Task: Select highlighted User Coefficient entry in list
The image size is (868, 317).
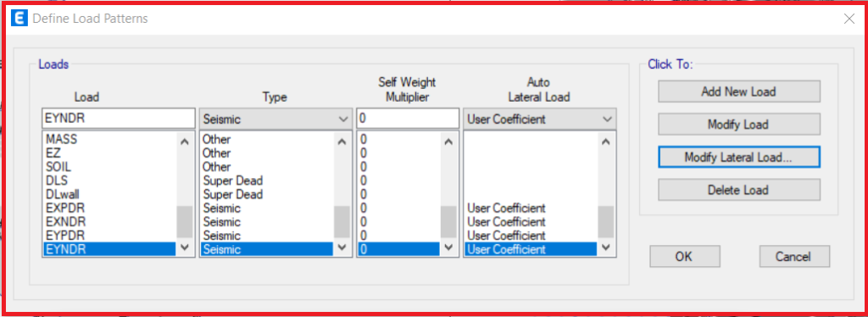Action: point(531,249)
